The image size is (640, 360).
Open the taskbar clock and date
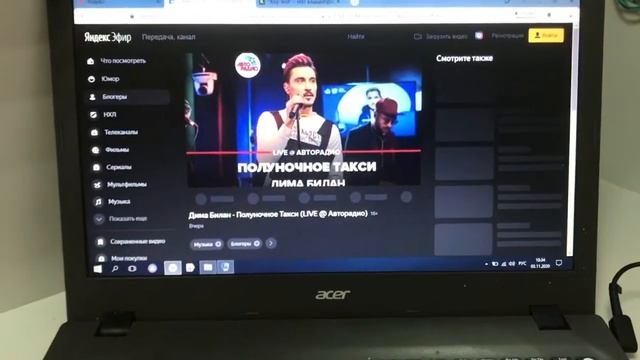click(540, 263)
